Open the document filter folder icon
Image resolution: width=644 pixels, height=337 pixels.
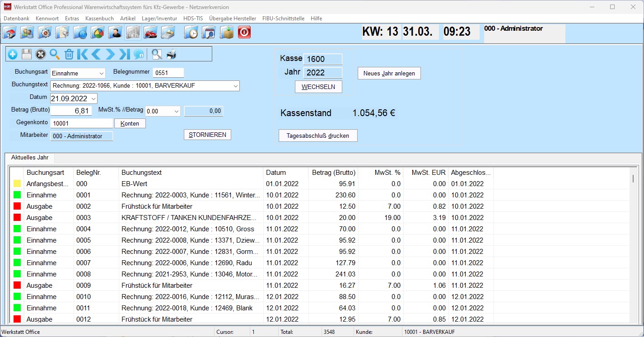tap(62, 33)
